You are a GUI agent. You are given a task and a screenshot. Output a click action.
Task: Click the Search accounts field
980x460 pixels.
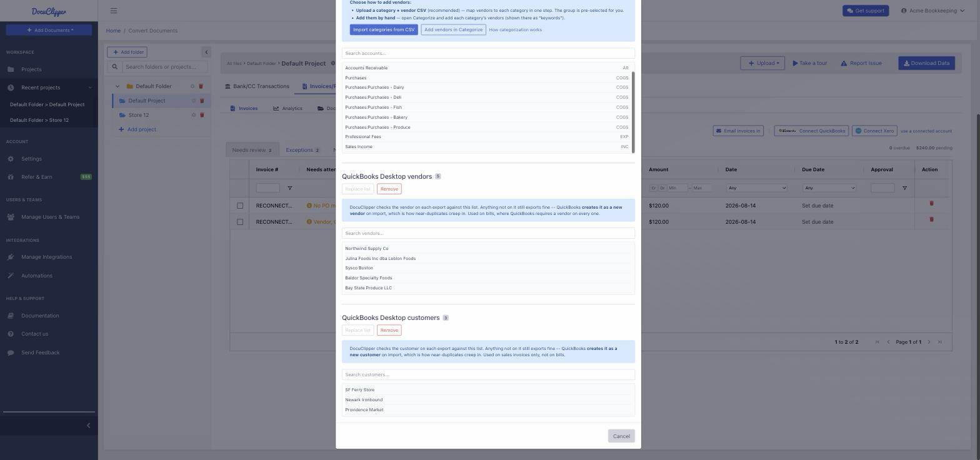[x=488, y=53]
